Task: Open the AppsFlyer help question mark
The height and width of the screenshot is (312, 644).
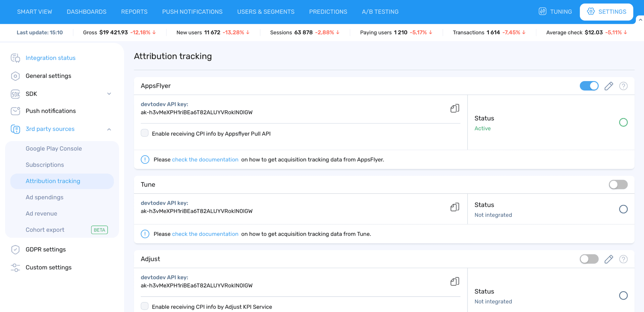Action: click(623, 86)
